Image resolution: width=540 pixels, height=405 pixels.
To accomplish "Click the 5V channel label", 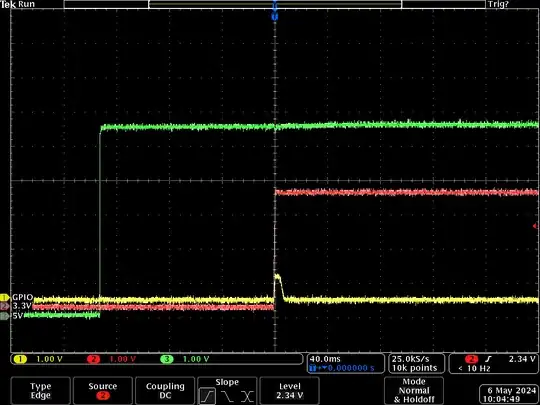I will 18,316.
